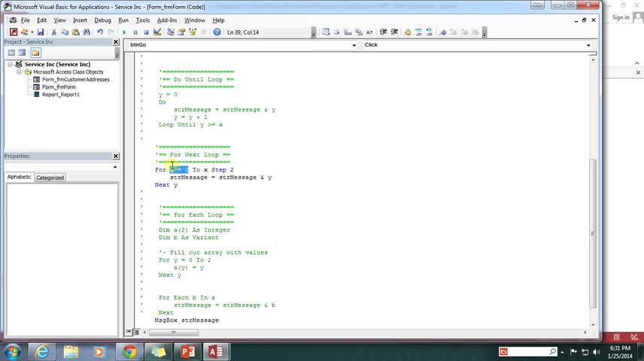Click the Uncomment Block icon
The height and width of the screenshot is (361, 644).
[429, 32]
